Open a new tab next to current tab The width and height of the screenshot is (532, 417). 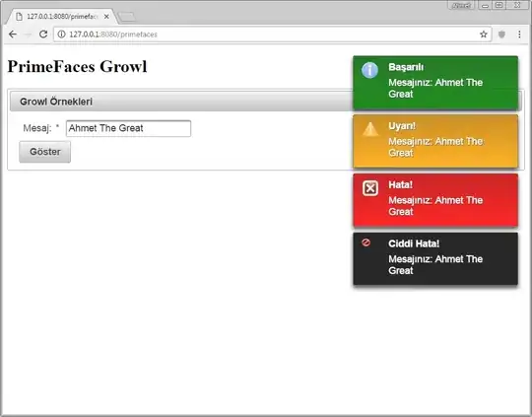(x=127, y=17)
